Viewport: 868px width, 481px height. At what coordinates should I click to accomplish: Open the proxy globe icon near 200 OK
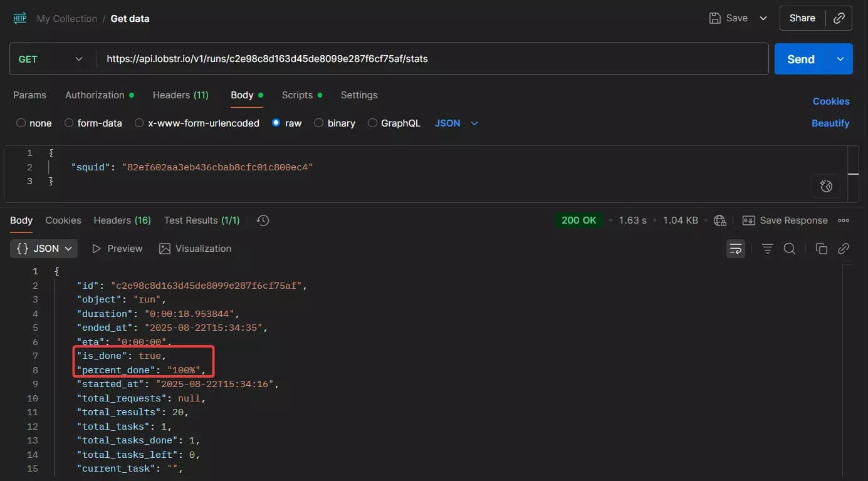(x=719, y=220)
